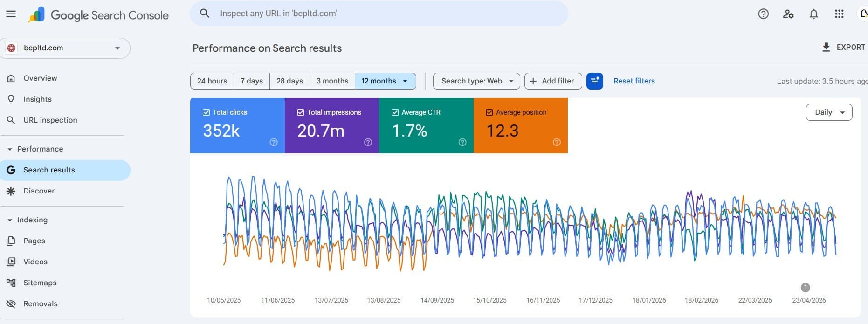Viewport: 868px width, 324px height.
Task: Click the 18/01/2026 chart axis date
Action: pos(649,301)
